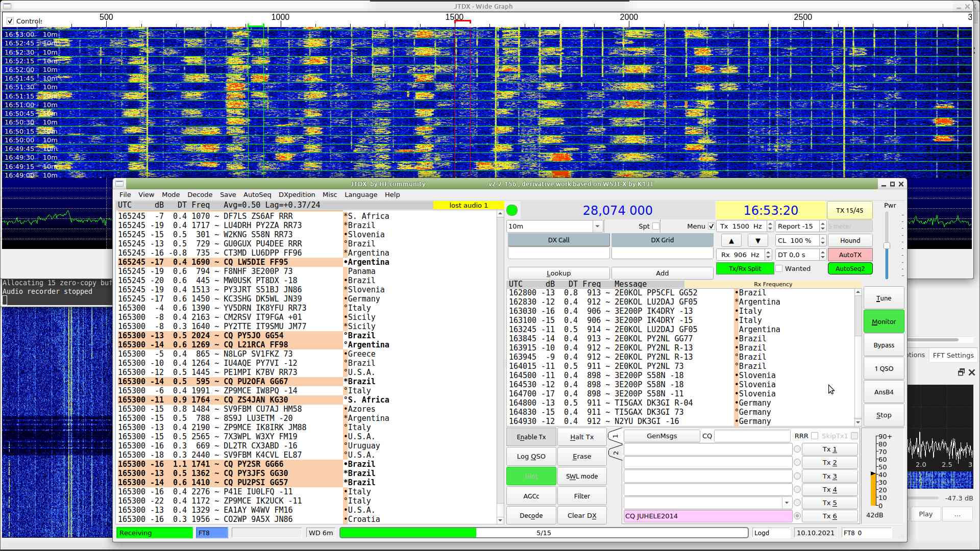Click the Tx frequency up arrow button
The width and height of the screenshot is (980, 551).
(731, 241)
